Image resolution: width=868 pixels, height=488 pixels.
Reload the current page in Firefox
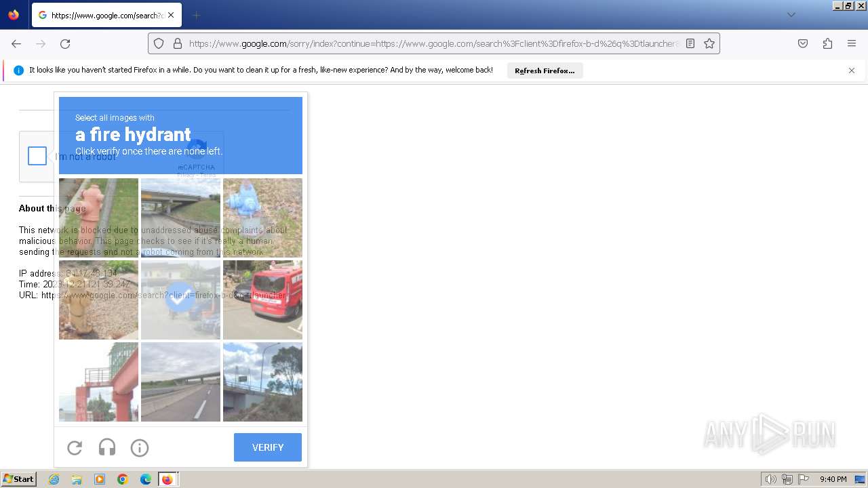pyautogui.click(x=65, y=43)
